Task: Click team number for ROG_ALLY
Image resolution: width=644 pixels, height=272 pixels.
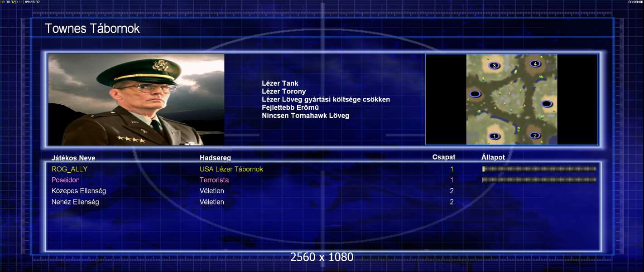Action: pyautogui.click(x=452, y=169)
